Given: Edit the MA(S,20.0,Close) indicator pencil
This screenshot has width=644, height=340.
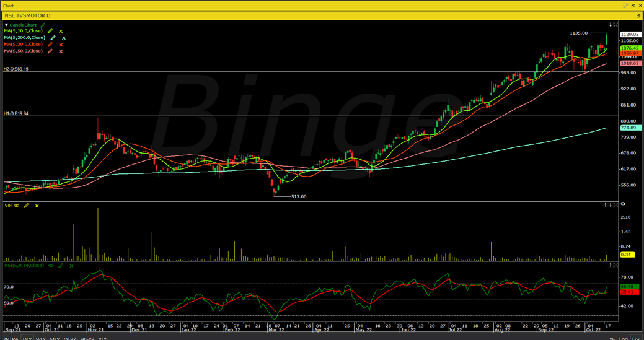Looking at the screenshot, I should tap(50, 45).
